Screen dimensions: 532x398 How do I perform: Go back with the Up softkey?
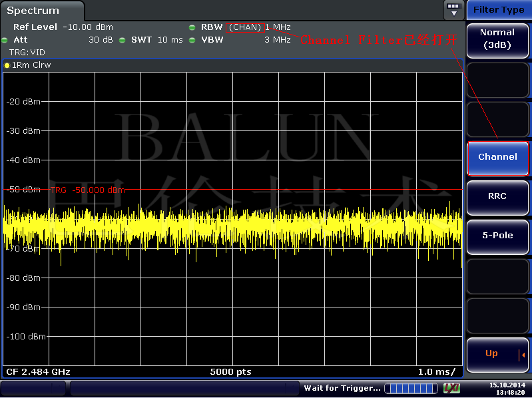tap(497, 355)
